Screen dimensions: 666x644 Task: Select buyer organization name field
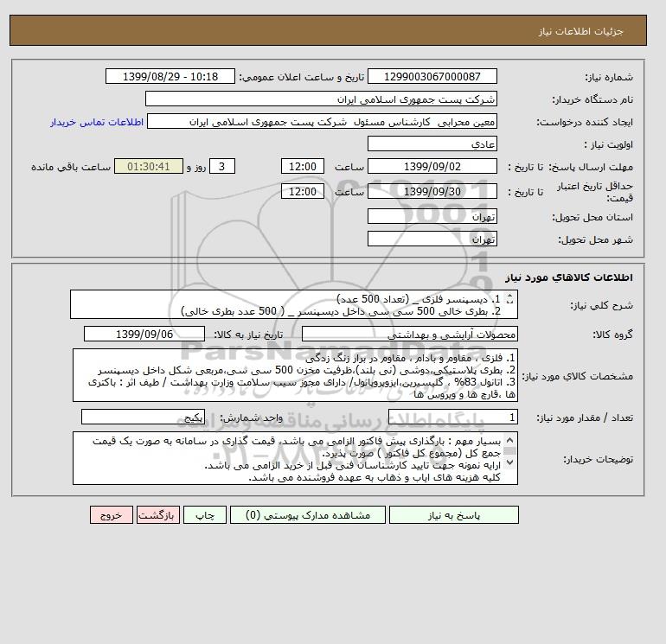point(321,99)
